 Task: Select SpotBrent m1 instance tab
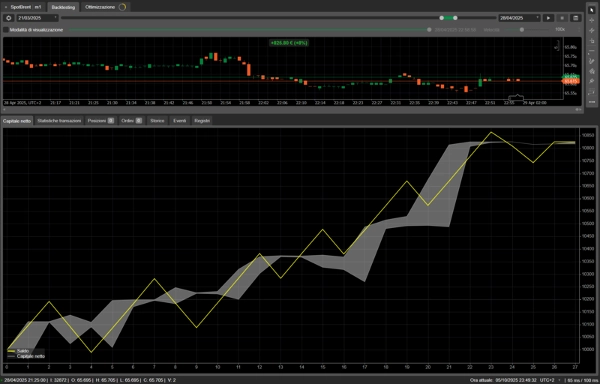coord(24,7)
